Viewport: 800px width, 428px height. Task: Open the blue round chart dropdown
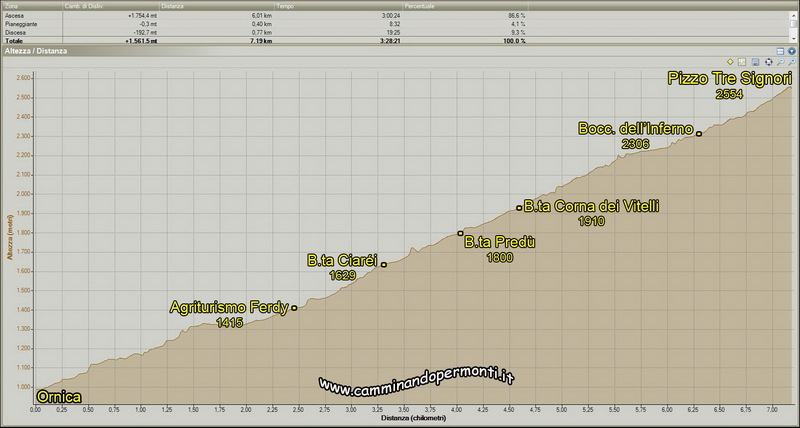pos(791,51)
